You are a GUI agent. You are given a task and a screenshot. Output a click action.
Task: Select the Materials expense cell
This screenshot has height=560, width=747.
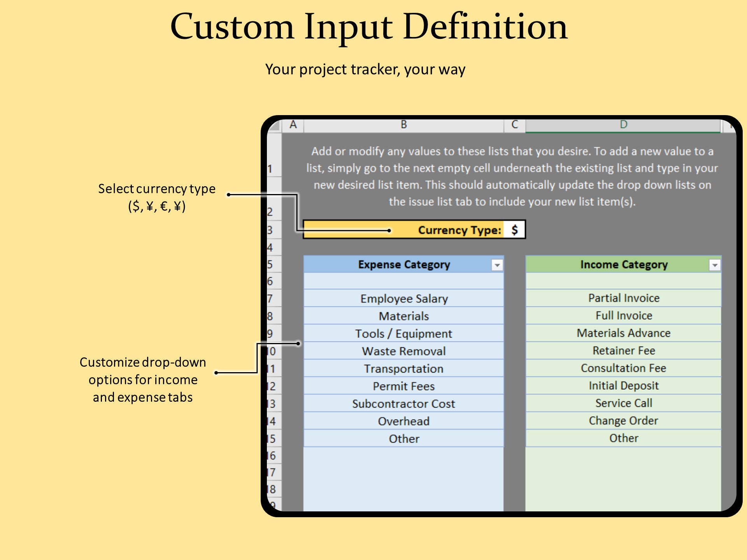403,316
